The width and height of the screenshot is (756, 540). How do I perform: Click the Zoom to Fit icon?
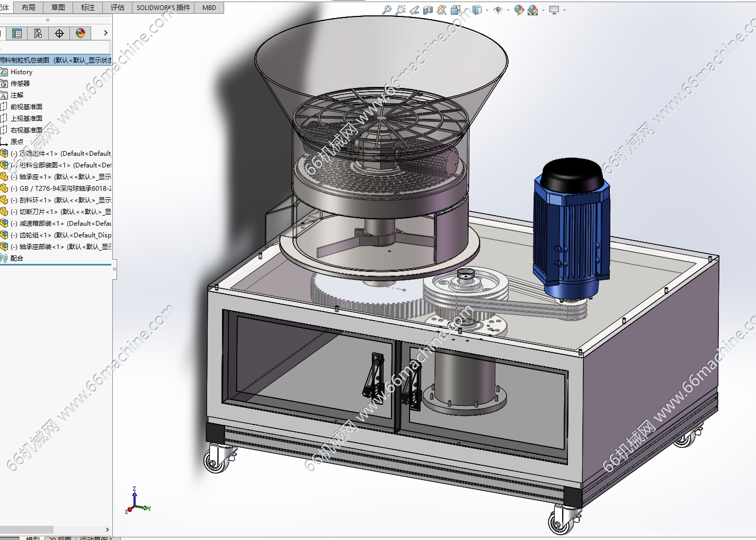pos(387,10)
